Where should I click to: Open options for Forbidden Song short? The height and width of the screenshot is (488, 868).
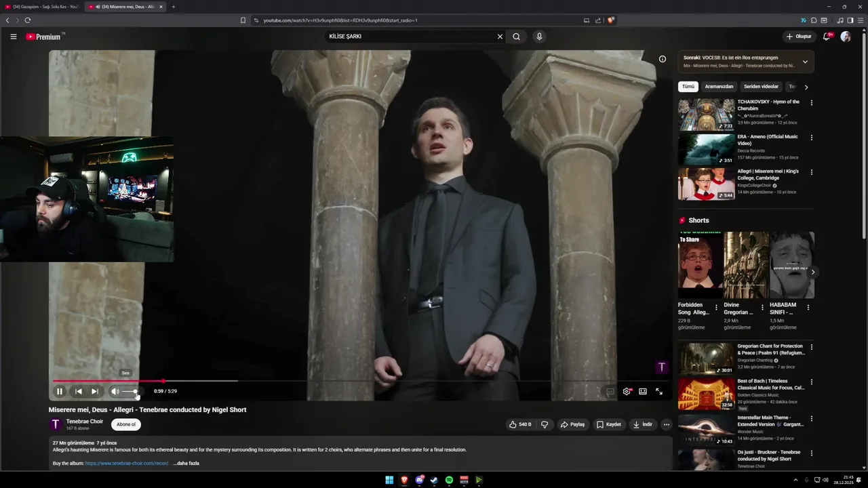coord(717,307)
